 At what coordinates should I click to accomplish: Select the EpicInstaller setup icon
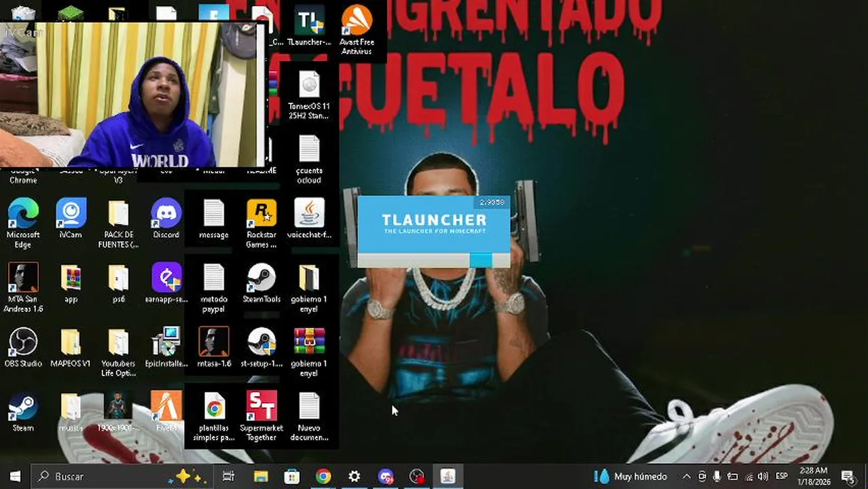166,348
